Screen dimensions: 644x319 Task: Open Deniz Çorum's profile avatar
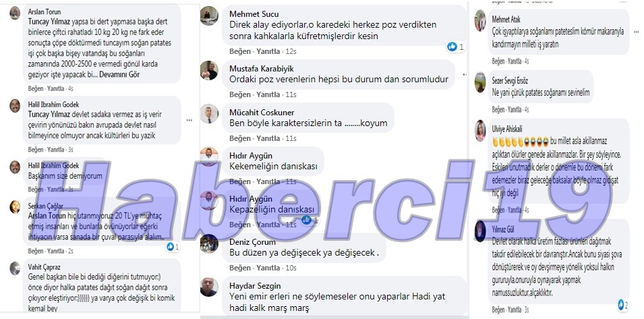coord(209,243)
